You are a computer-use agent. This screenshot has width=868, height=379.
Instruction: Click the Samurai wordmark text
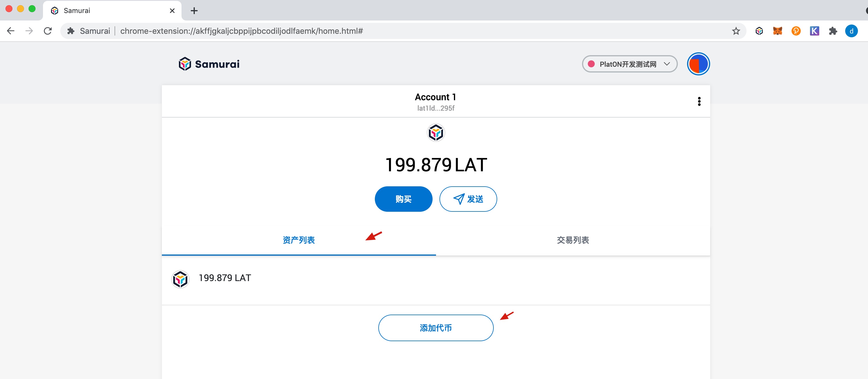(217, 64)
